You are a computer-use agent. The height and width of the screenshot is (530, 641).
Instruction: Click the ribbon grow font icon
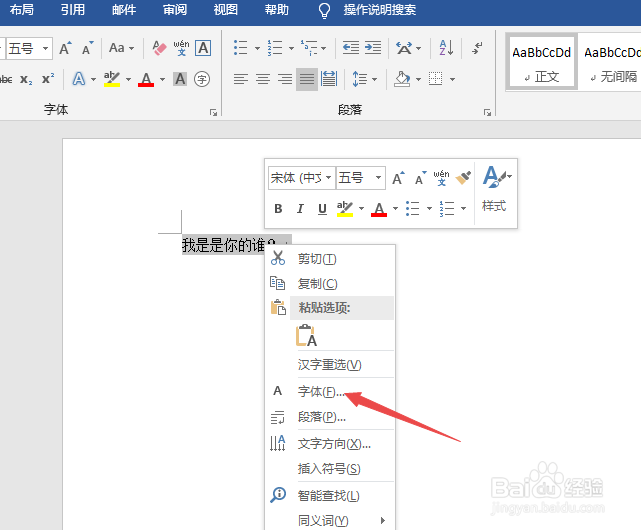coord(65,48)
